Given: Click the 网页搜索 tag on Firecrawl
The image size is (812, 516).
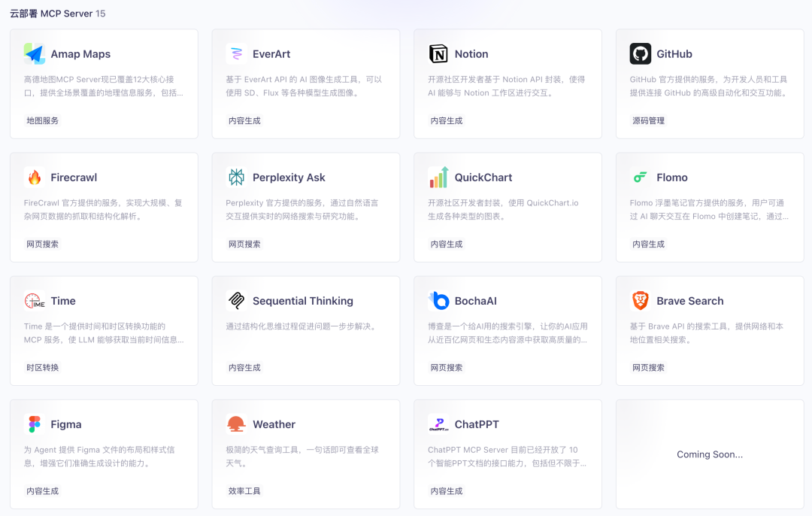Looking at the screenshot, I should (x=42, y=244).
